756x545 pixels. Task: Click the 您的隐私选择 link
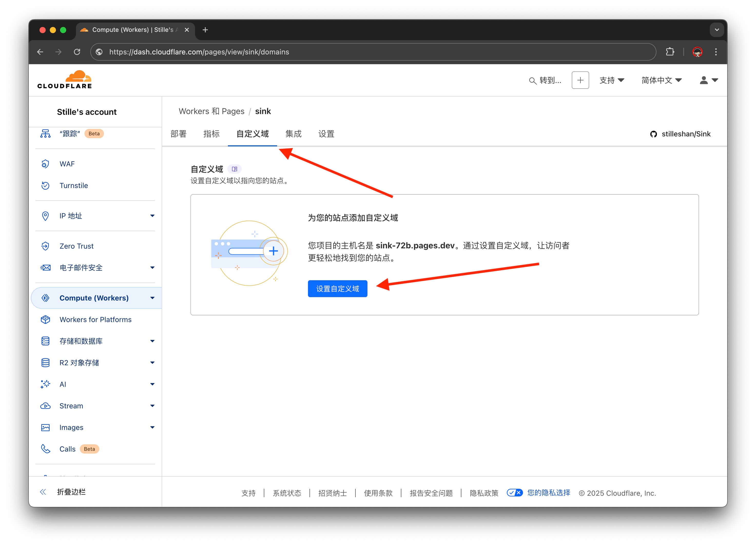548,493
